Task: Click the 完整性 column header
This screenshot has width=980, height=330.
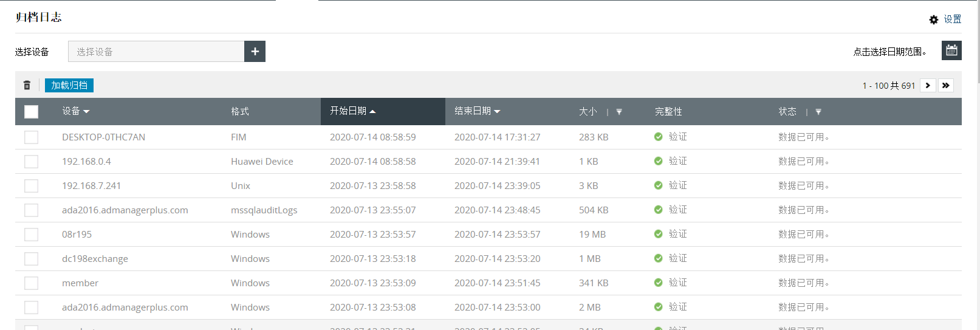Action: [668, 111]
